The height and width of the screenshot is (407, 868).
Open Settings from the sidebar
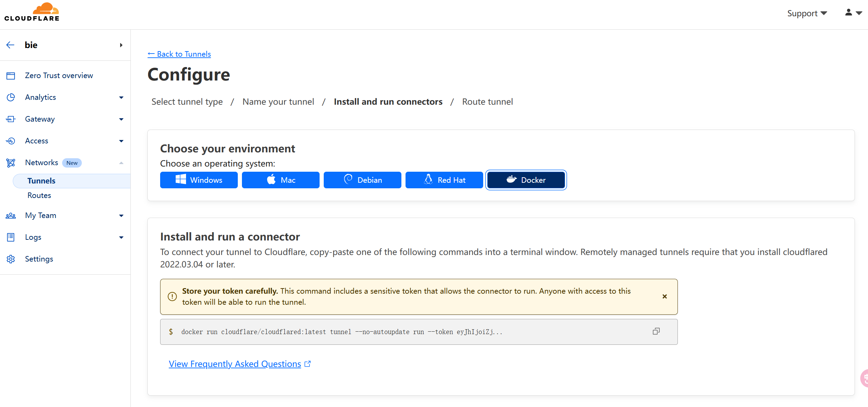point(39,259)
